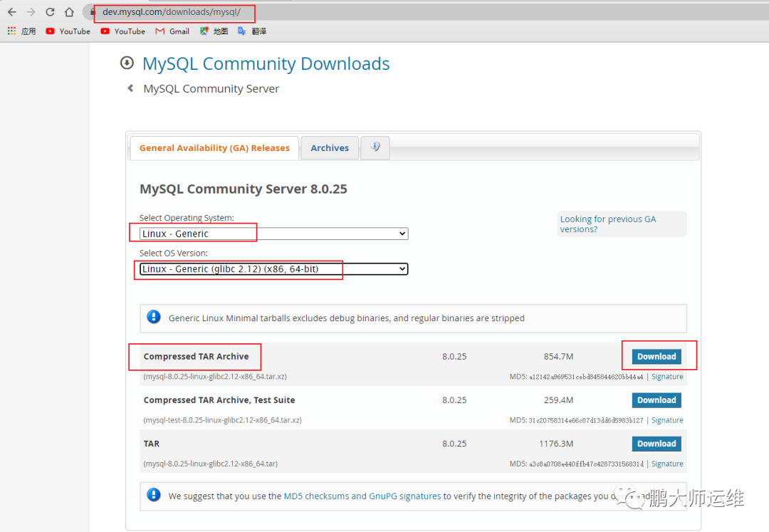769x532 pixels.
Task: Download the Compressed TAR Archive, Test Suite
Action: 656,400
